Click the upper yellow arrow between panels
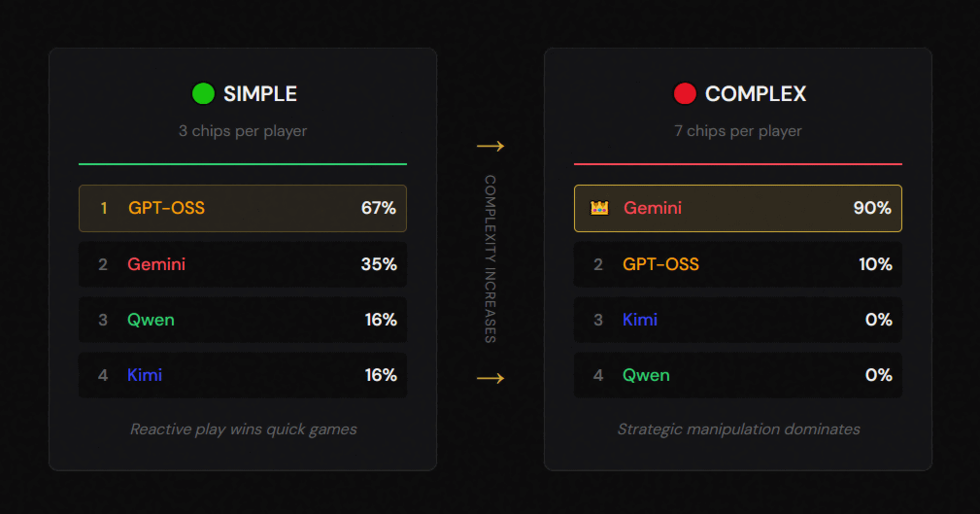 click(x=490, y=147)
